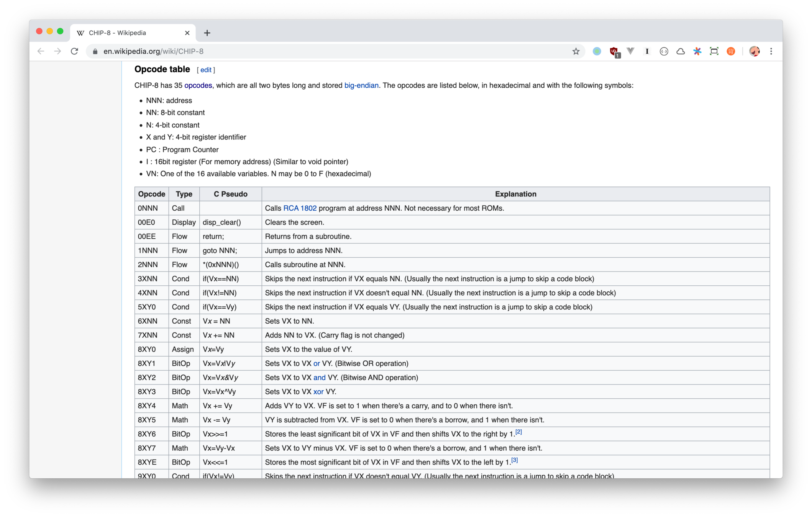This screenshot has height=517, width=812.
Task: Click the cloud extension icon
Action: pos(681,51)
